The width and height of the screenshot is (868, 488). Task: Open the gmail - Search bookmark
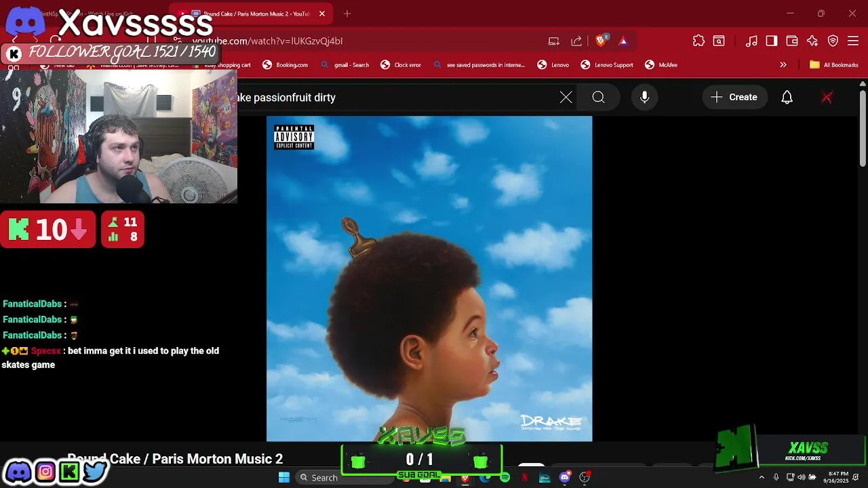(345, 65)
